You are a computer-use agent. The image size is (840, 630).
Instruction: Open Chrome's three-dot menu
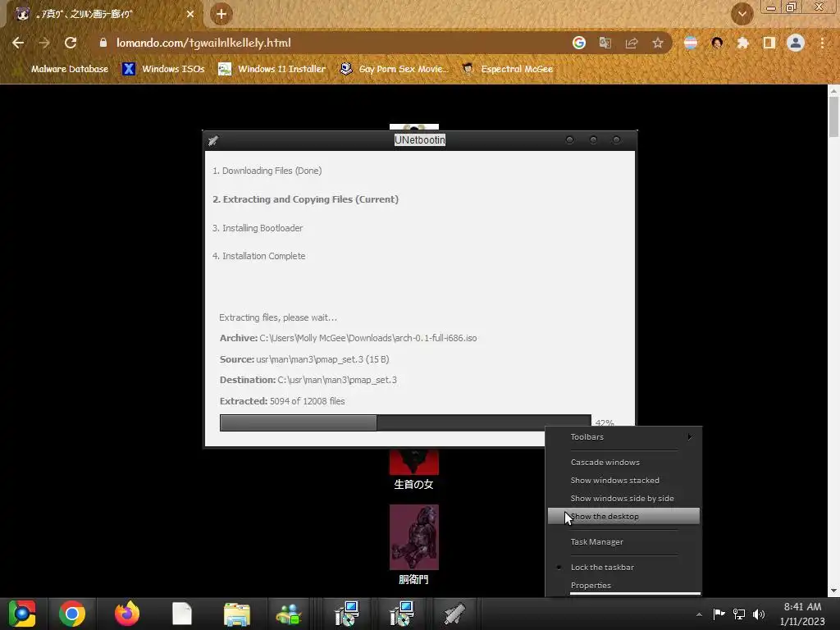pyautogui.click(x=822, y=43)
